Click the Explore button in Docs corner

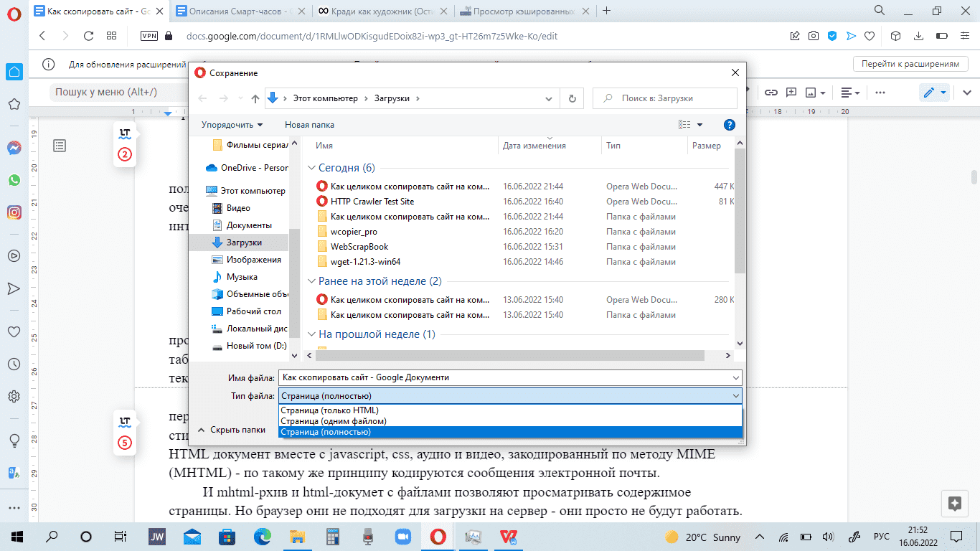pos(953,503)
